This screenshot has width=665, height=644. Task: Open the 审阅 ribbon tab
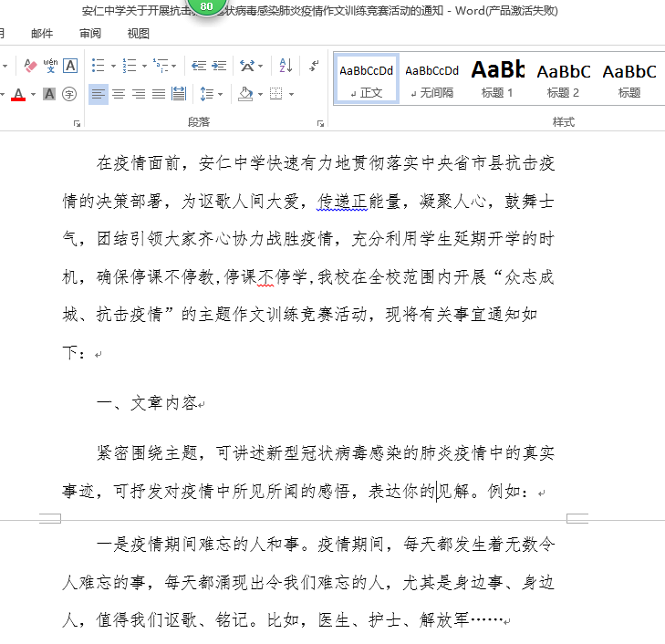pyautogui.click(x=90, y=34)
